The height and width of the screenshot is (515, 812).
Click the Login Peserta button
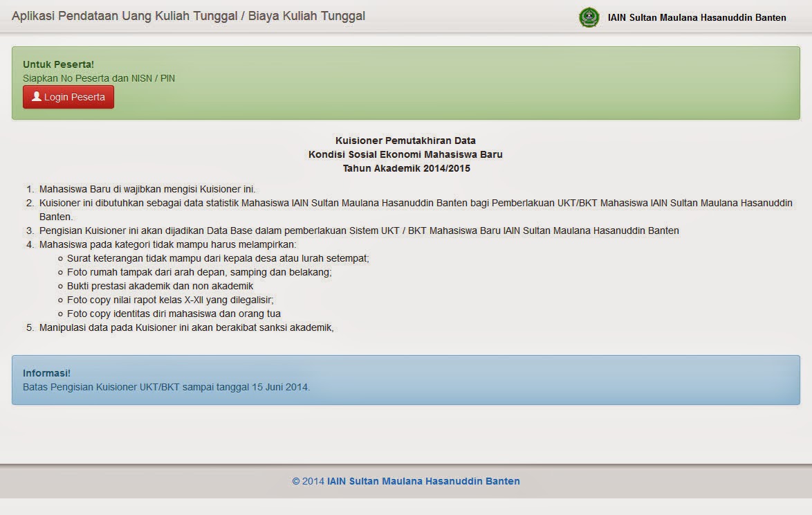pyautogui.click(x=68, y=97)
